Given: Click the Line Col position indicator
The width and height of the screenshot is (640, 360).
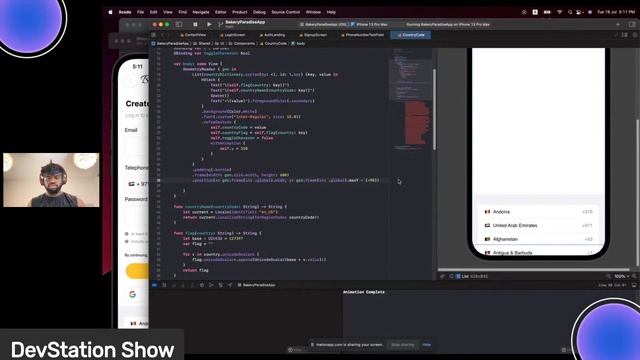Looking at the screenshot, I should tap(612, 285).
